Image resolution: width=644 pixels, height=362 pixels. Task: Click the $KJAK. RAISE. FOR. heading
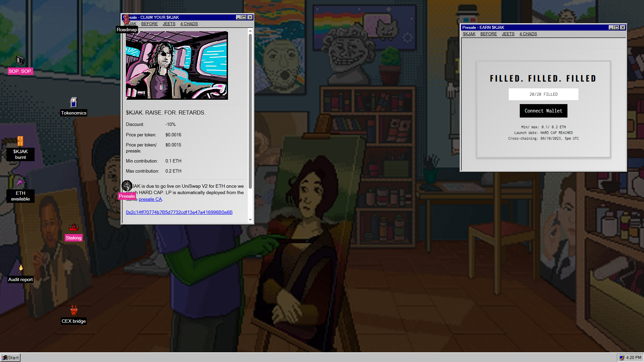tap(166, 112)
